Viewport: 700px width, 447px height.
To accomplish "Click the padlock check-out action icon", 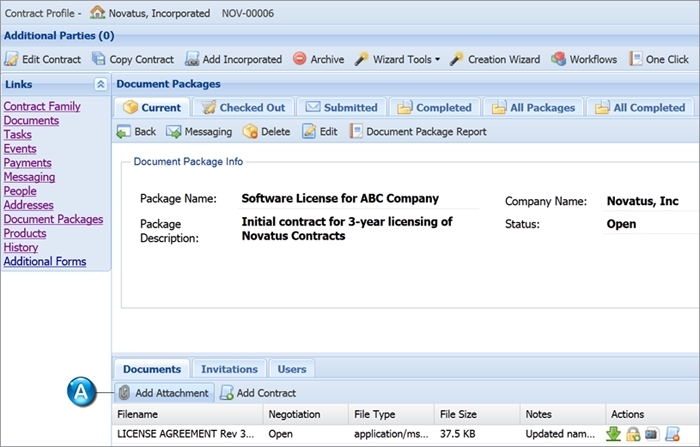I will (x=633, y=434).
